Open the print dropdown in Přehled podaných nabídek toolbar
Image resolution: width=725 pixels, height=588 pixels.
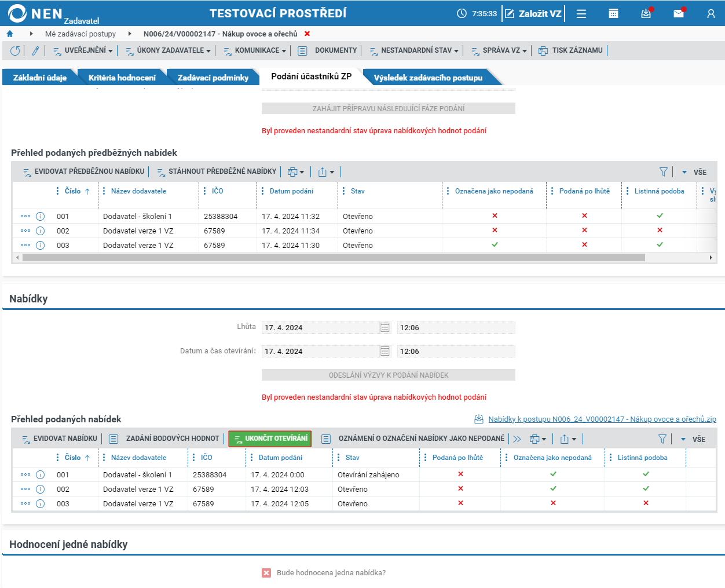coord(538,439)
